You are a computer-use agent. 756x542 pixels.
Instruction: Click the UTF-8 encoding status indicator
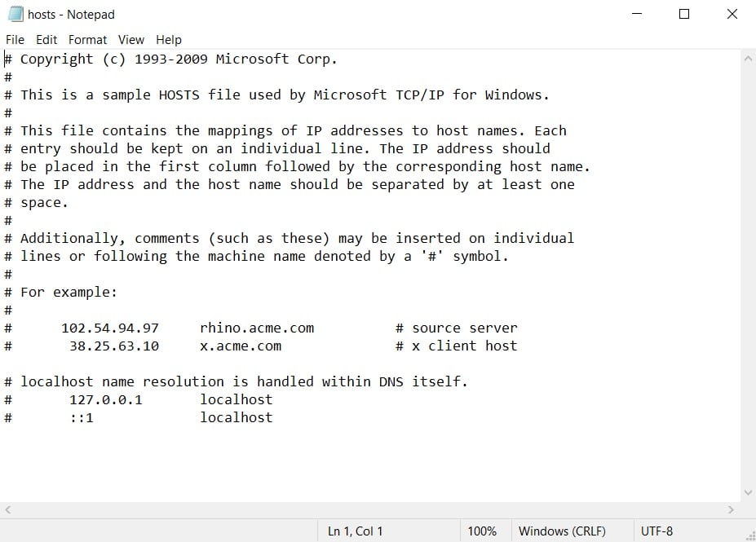point(657,531)
